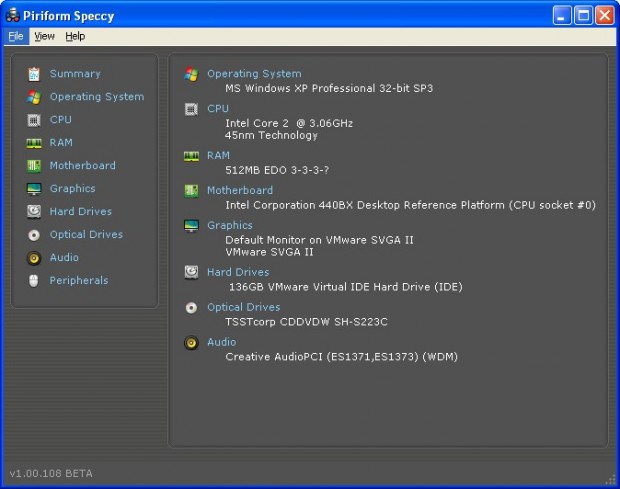Click '45nm Technology' text

(271, 135)
